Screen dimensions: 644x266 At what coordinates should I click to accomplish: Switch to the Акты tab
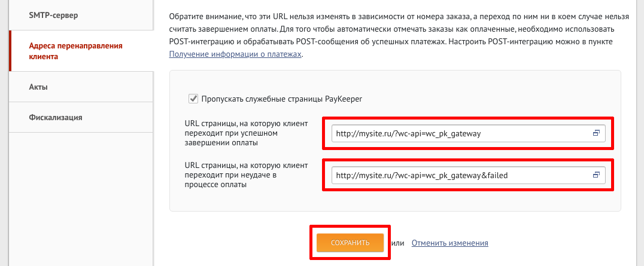38,87
